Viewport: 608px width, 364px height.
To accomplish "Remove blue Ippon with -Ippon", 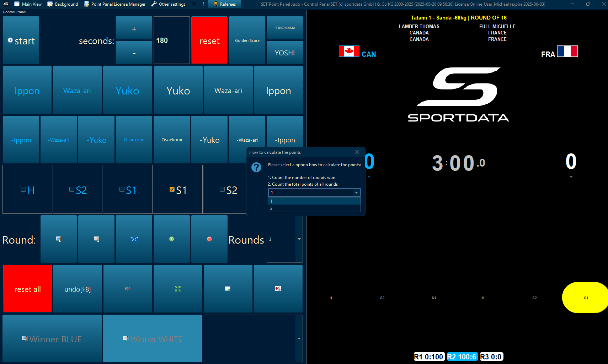I will tap(21, 140).
